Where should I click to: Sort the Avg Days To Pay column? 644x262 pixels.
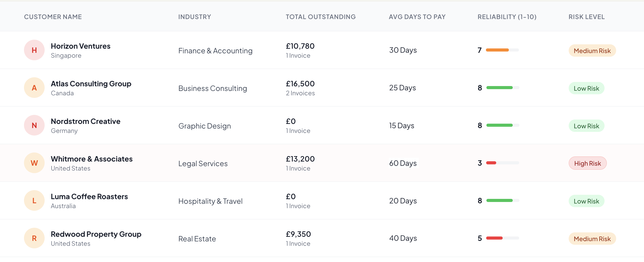point(417,16)
